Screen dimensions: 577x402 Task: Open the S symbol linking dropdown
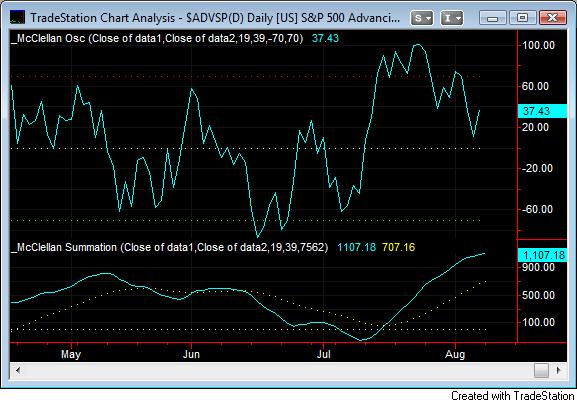(422, 18)
